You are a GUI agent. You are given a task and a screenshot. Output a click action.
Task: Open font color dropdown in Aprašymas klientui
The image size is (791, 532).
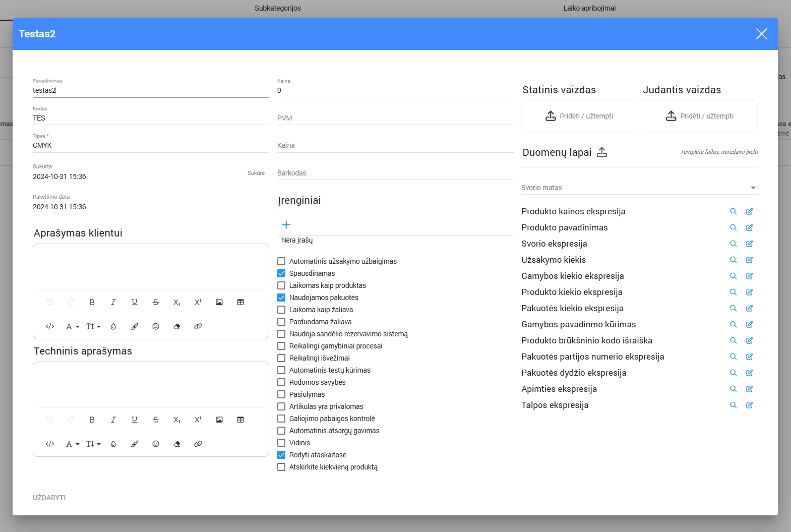coord(73,326)
